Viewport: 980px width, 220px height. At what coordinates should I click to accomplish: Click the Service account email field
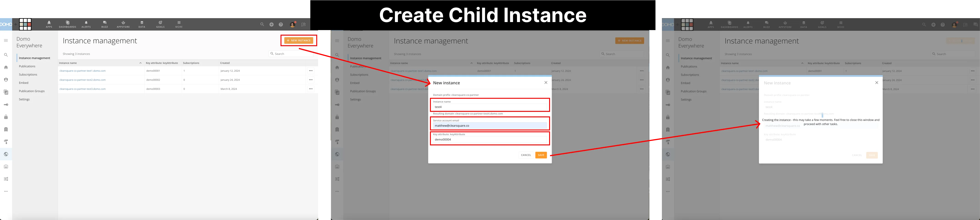pyautogui.click(x=490, y=125)
